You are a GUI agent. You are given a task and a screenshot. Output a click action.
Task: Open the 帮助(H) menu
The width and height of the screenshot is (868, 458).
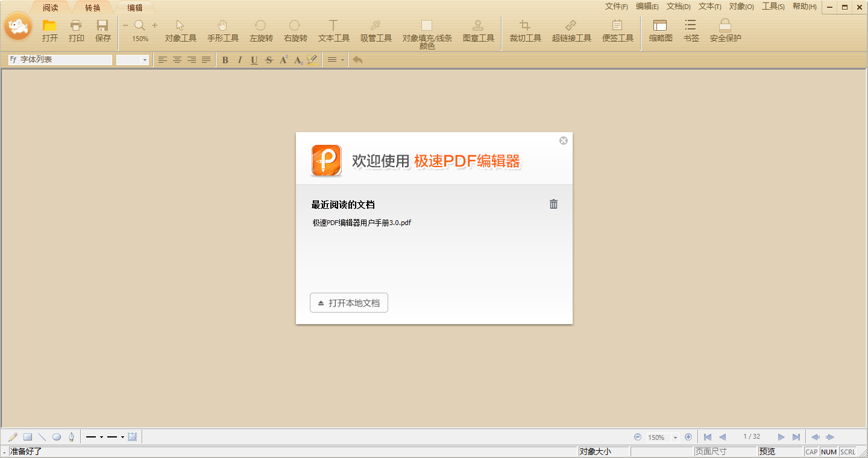click(x=804, y=7)
